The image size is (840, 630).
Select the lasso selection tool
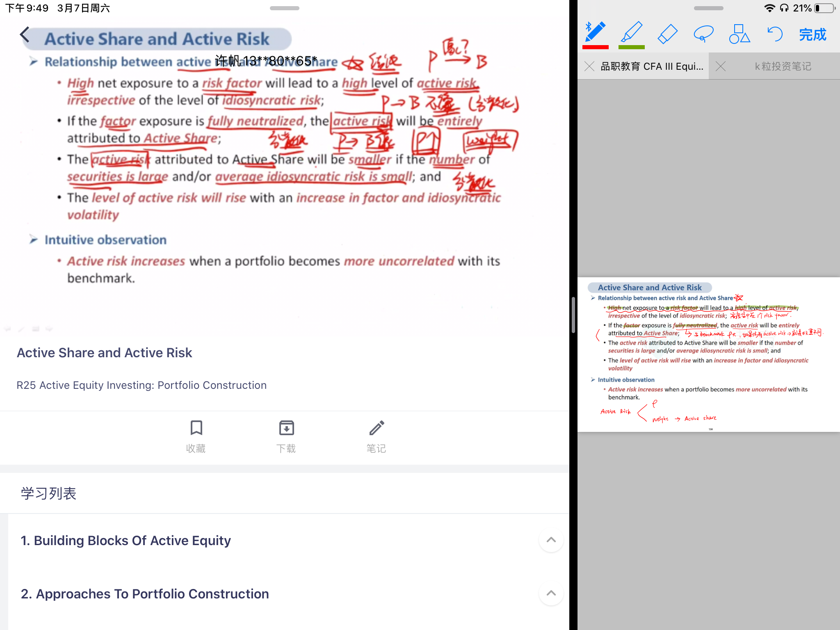[x=703, y=34]
